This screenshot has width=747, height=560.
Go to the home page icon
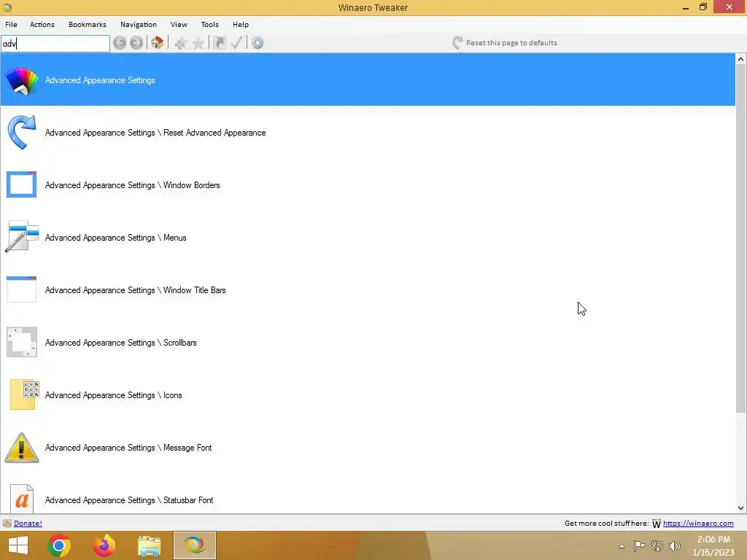pos(158,43)
